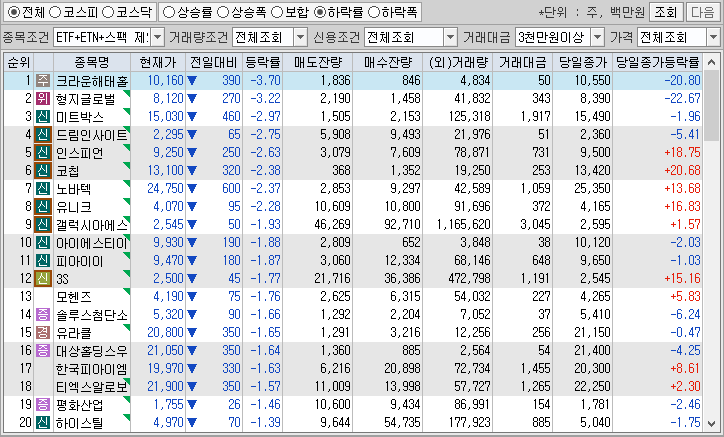Click the 증 badge on 평화산업 row
This screenshot has height=437, width=724.
pyautogui.click(x=43, y=405)
